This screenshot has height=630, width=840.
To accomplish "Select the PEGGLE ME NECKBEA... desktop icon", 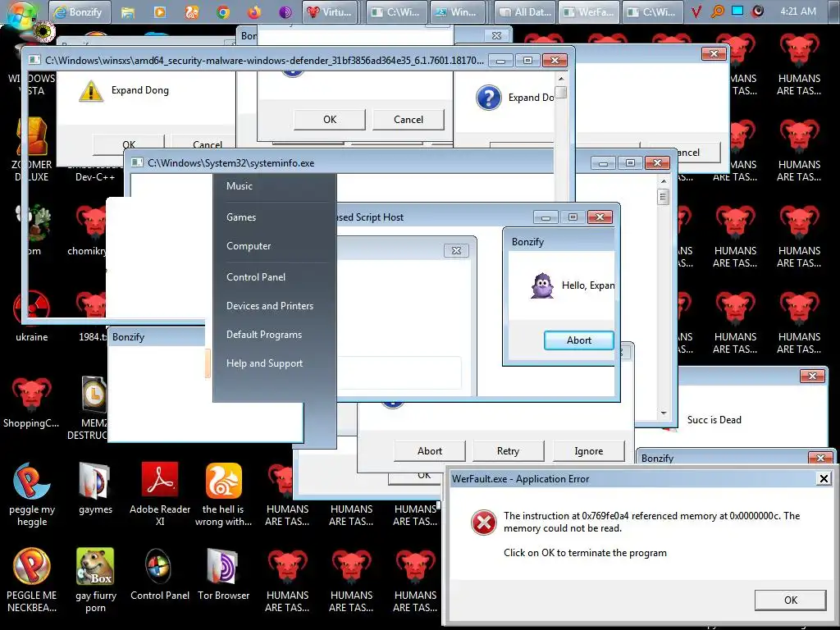I will click(32, 580).
